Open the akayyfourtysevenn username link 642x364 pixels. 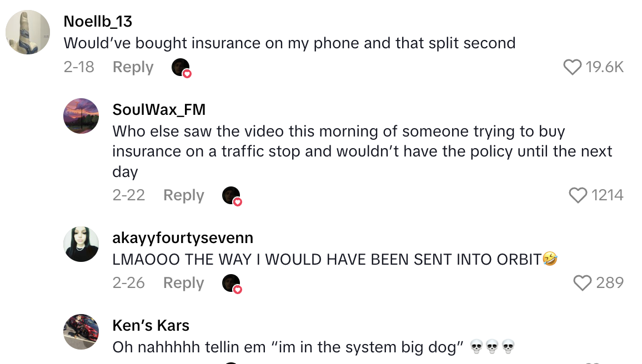point(183,237)
